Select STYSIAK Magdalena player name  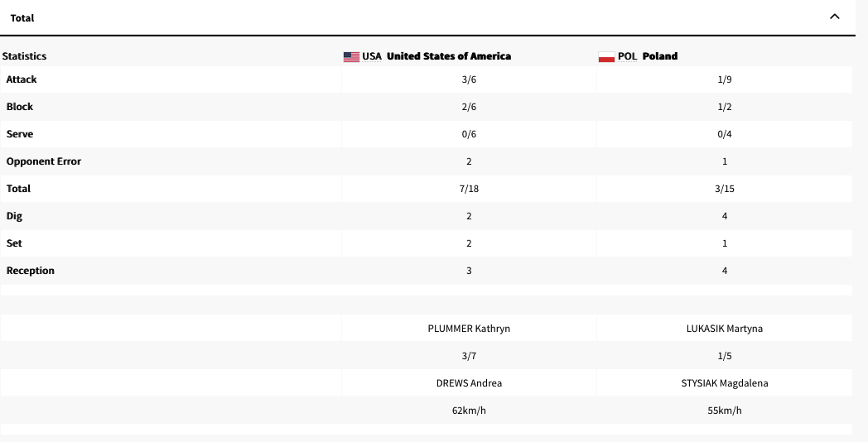tap(725, 383)
